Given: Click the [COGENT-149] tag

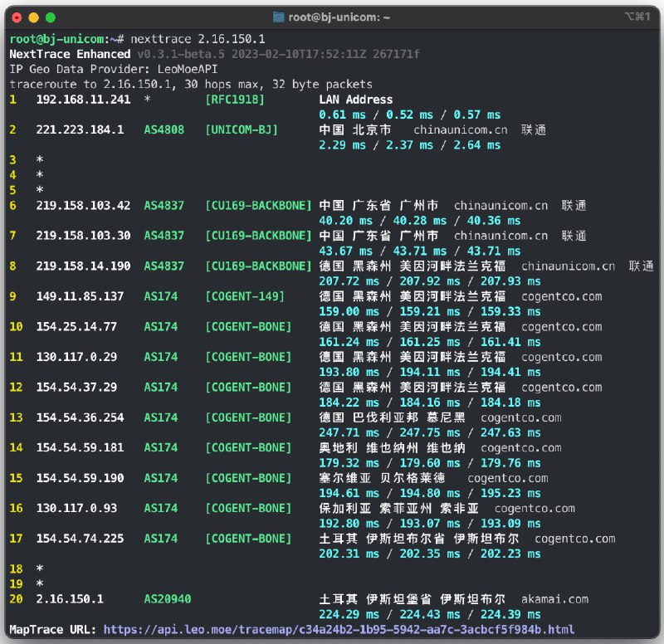Looking at the screenshot, I should pyautogui.click(x=245, y=296).
